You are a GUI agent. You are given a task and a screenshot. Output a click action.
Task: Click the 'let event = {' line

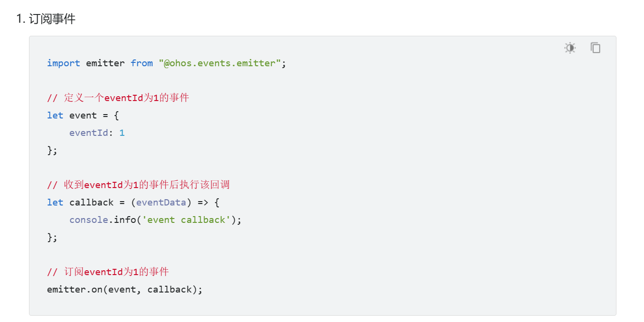point(83,115)
